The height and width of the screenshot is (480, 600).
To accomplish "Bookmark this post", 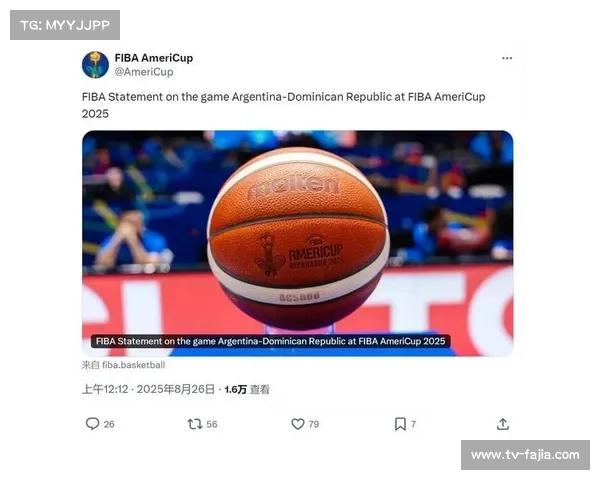I will point(400,424).
